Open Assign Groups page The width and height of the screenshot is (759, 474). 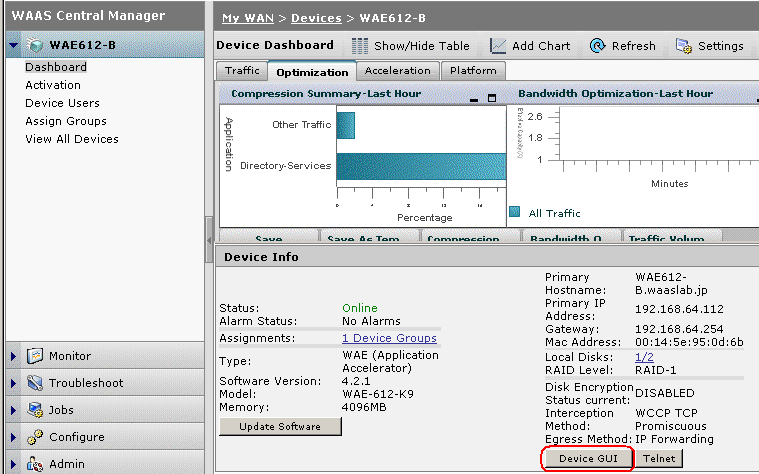click(66, 121)
